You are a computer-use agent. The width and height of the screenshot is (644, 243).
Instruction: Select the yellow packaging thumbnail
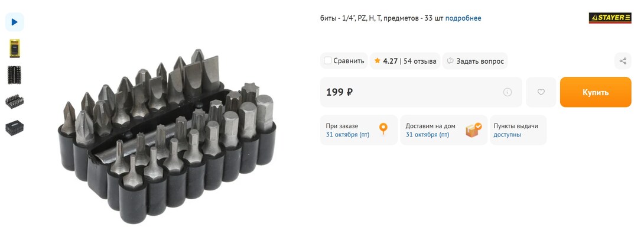pos(14,48)
